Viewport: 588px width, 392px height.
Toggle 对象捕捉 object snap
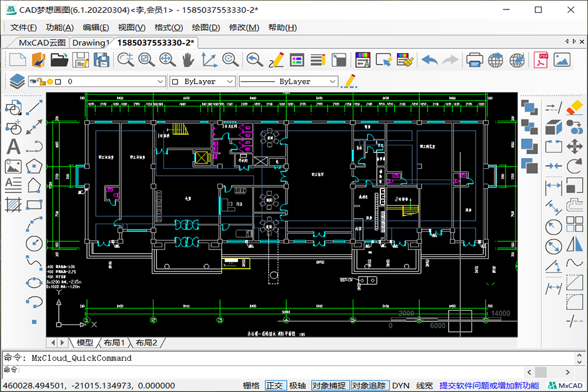(329, 386)
